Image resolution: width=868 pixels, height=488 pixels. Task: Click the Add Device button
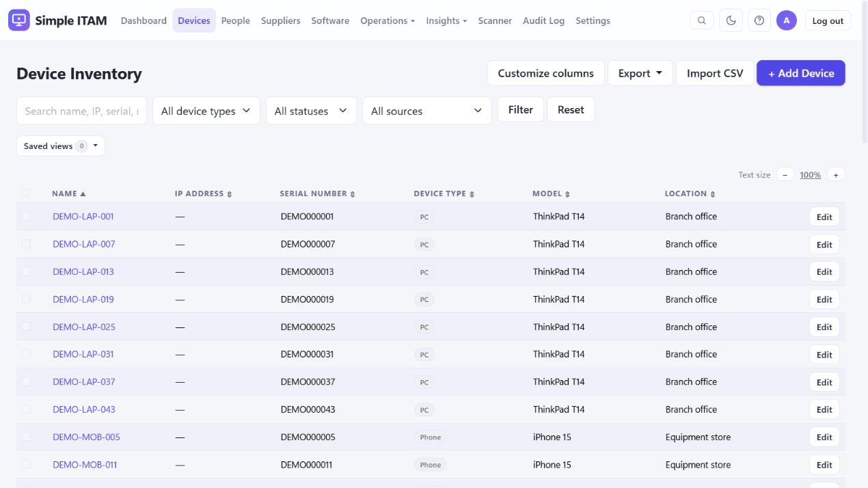[x=801, y=73]
